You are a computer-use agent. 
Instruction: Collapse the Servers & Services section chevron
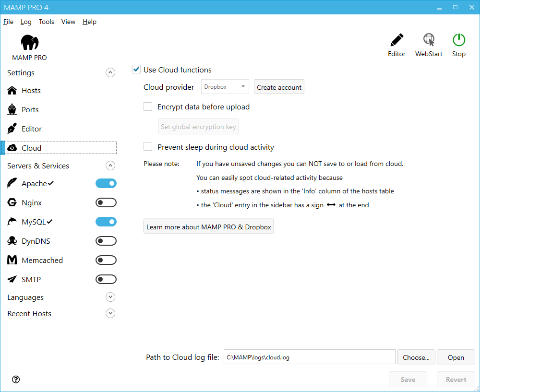coord(110,166)
